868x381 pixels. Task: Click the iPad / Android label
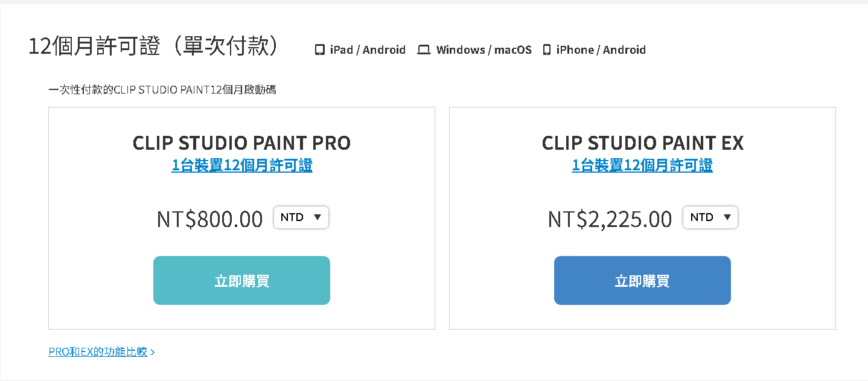tap(368, 50)
